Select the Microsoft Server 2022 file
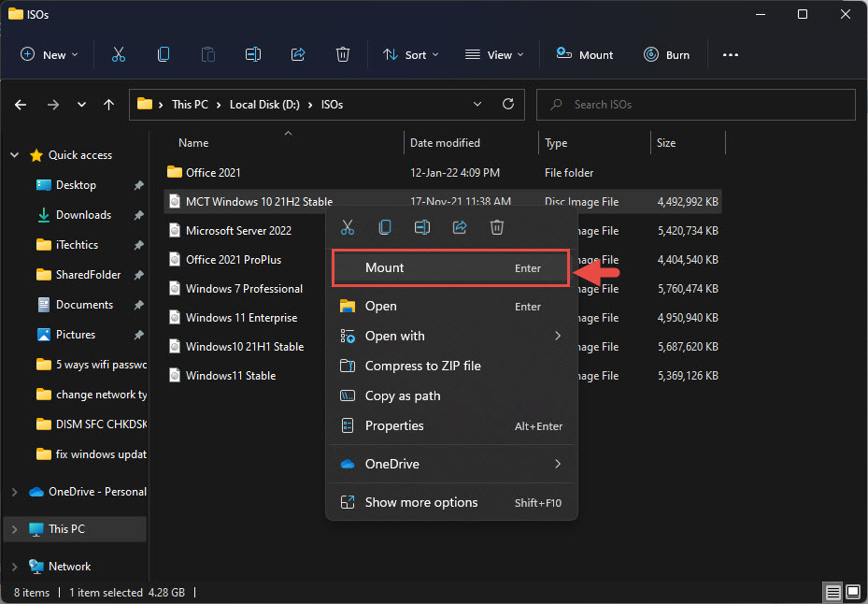The image size is (868, 604). coord(230,231)
